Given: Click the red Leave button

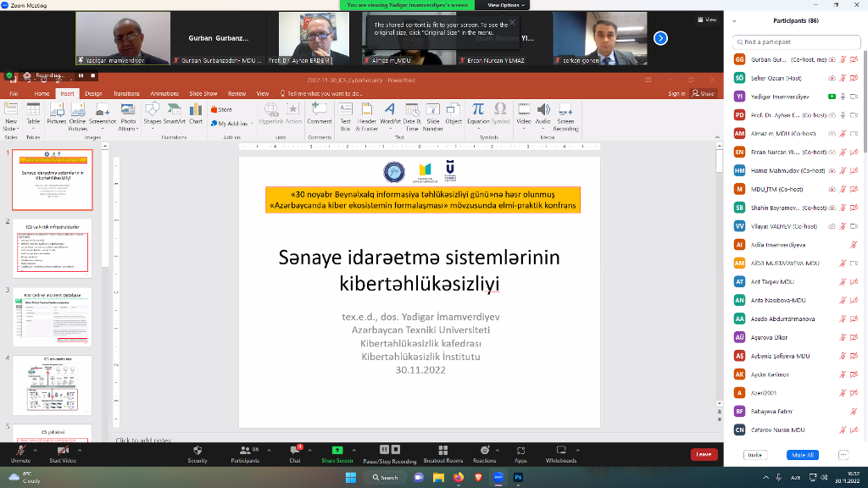Looking at the screenshot, I should (703, 454).
